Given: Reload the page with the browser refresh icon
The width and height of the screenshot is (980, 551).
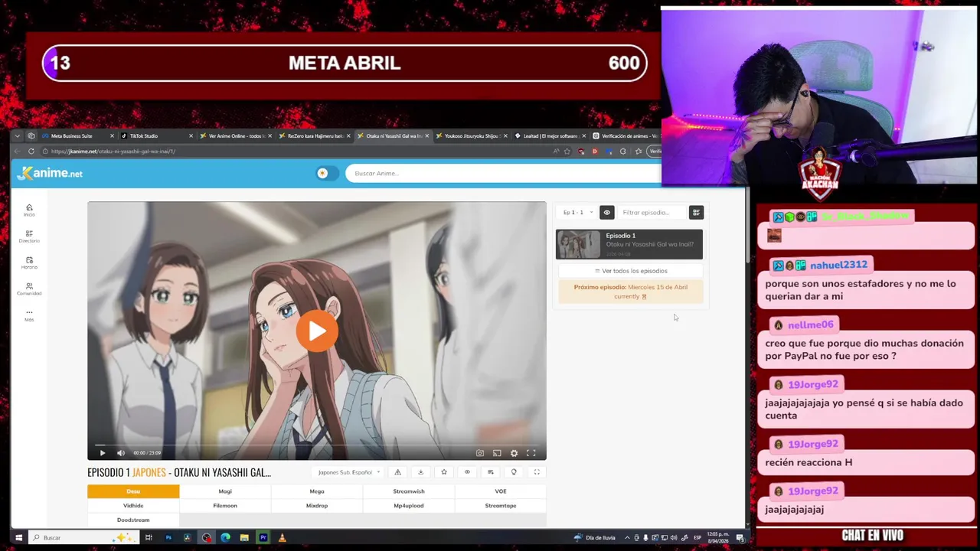Looking at the screenshot, I should click(x=31, y=152).
